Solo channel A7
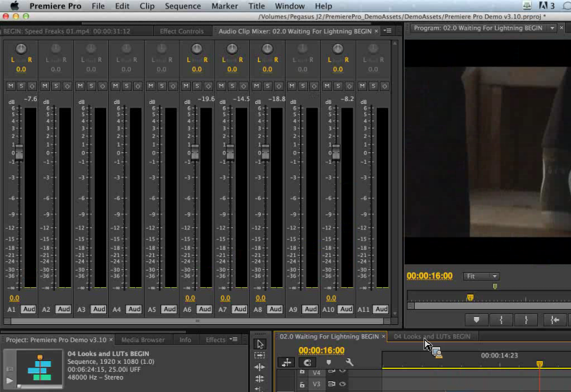The image size is (571, 392). 232,86
